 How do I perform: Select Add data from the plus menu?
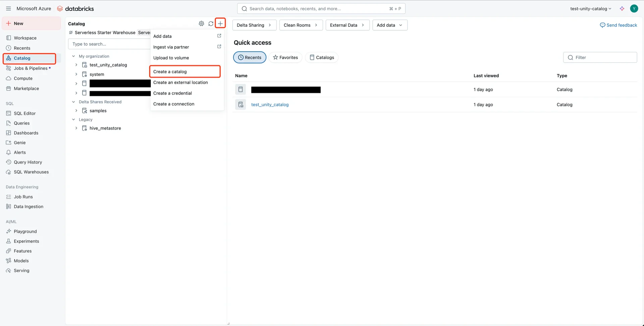pos(187,36)
